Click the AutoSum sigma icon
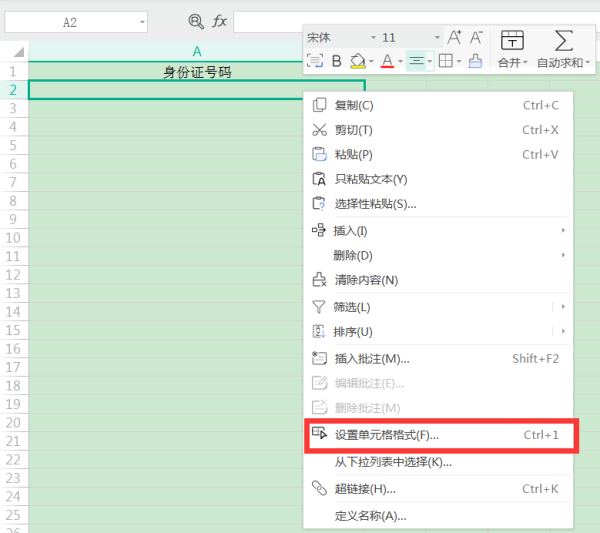The width and height of the screenshot is (600, 533). point(563,41)
